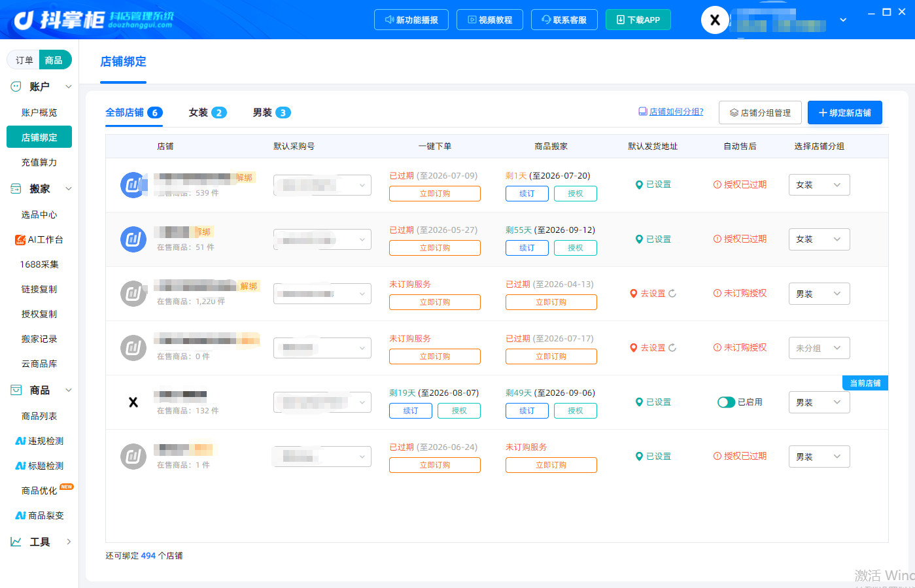The image size is (915, 588).
Task: Switch sidebar mode to 商品
Action: (54, 60)
